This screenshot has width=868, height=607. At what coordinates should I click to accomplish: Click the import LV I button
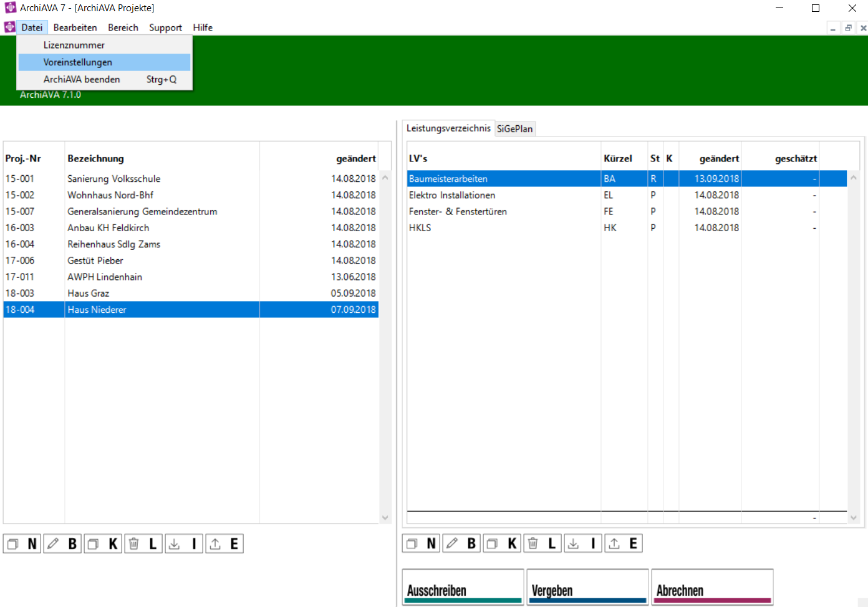point(583,543)
